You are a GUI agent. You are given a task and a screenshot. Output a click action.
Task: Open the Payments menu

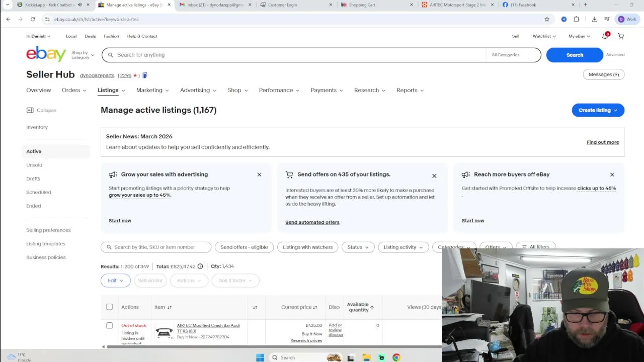[x=327, y=90]
